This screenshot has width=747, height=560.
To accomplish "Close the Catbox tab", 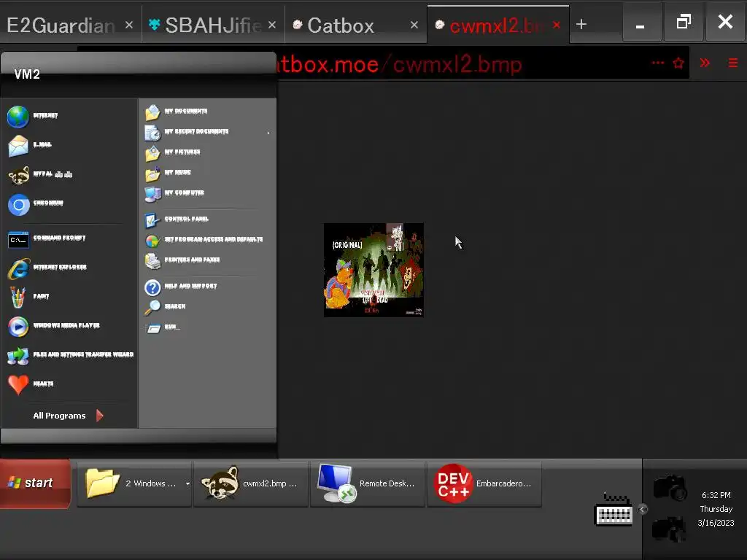I will 414,25.
